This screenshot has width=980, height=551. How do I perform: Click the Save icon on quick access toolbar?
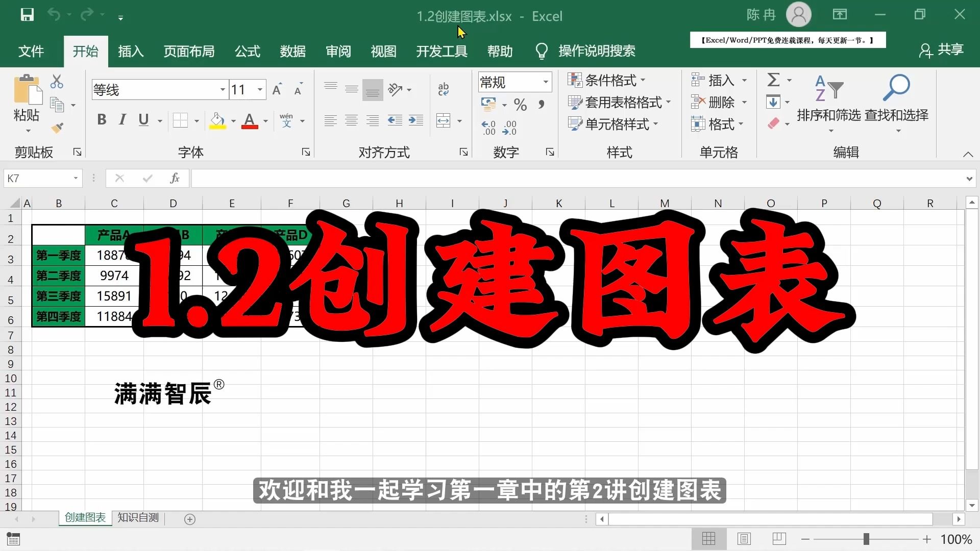27,15
